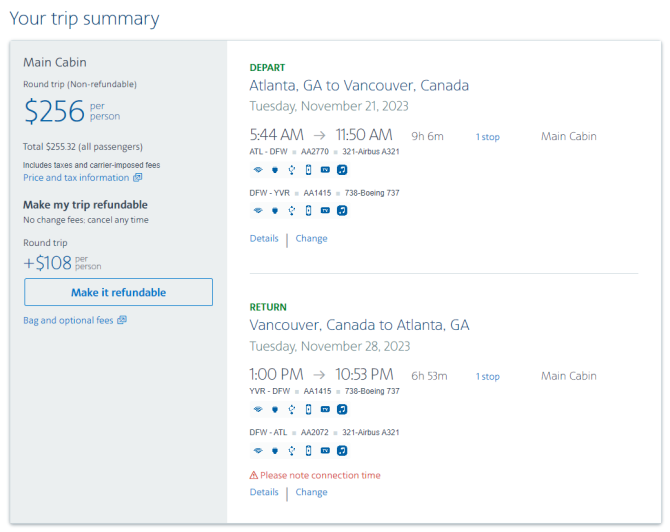Click the '5:44 AM' departure time

(276, 135)
